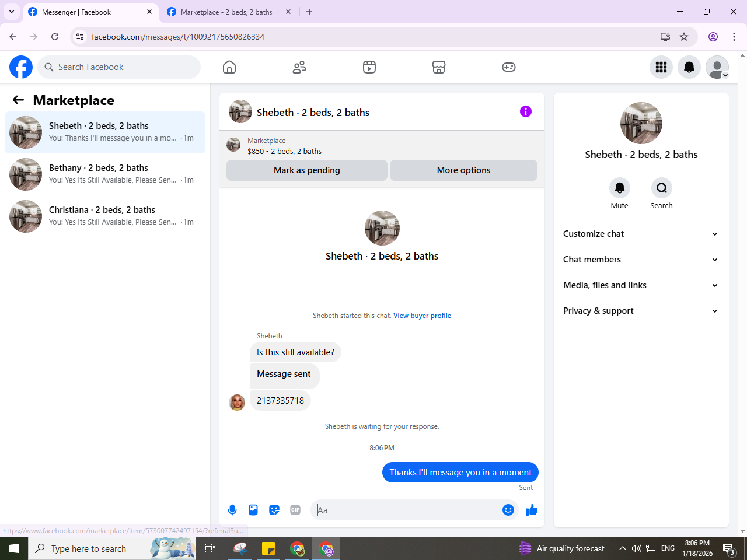Open conversation information purple icon
The image size is (747, 560).
coord(526,111)
